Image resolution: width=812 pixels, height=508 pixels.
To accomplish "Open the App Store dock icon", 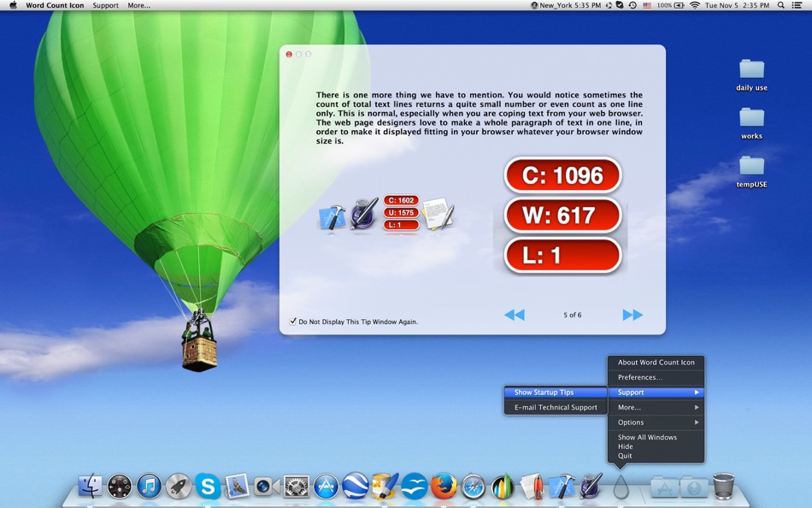I will click(326, 487).
